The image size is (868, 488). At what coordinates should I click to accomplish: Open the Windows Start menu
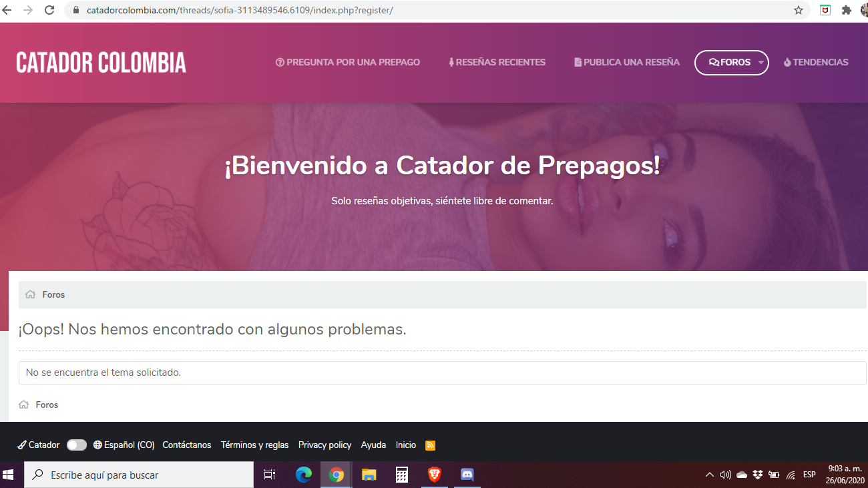9,475
